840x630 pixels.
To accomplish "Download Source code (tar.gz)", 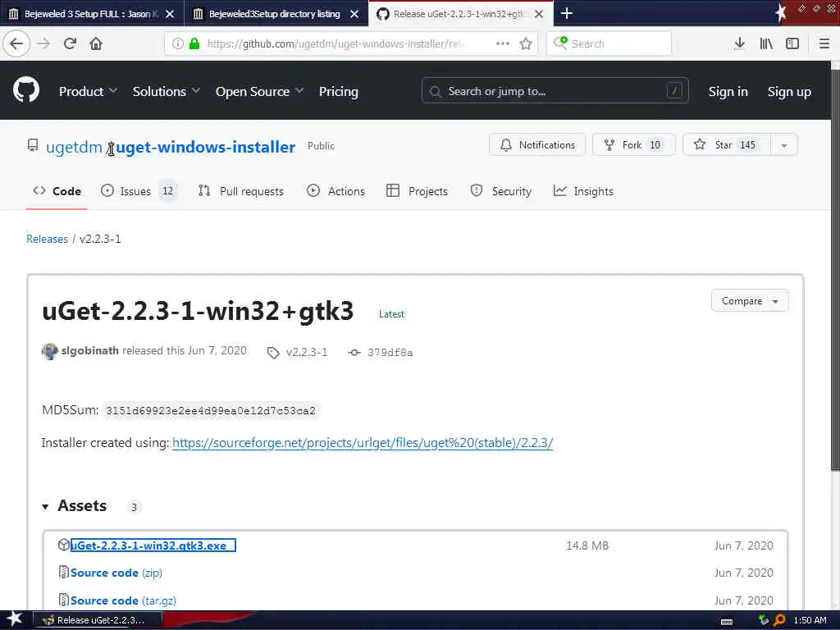I will [x=123, y=600].
